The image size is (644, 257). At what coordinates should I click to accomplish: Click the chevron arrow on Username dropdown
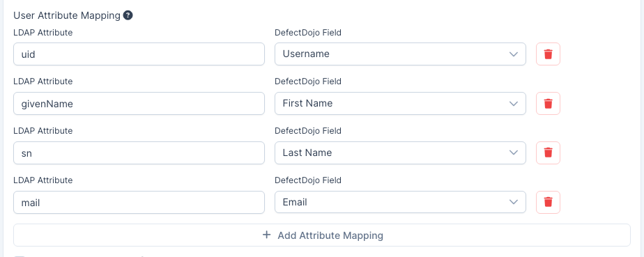514,54
